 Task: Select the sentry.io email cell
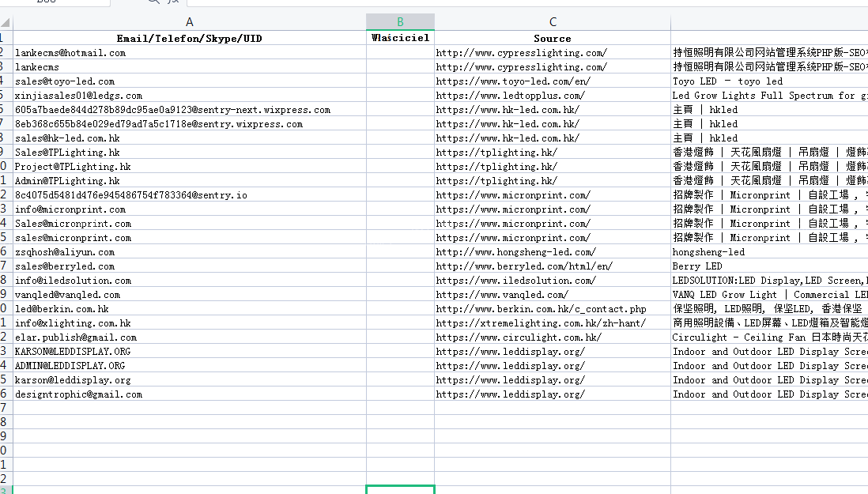(x=189, y=195)
